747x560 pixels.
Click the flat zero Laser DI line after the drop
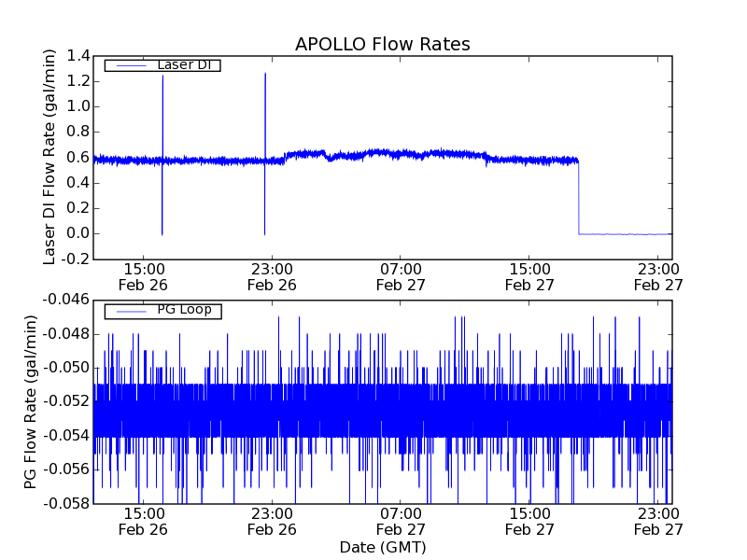tap(625, 234)
